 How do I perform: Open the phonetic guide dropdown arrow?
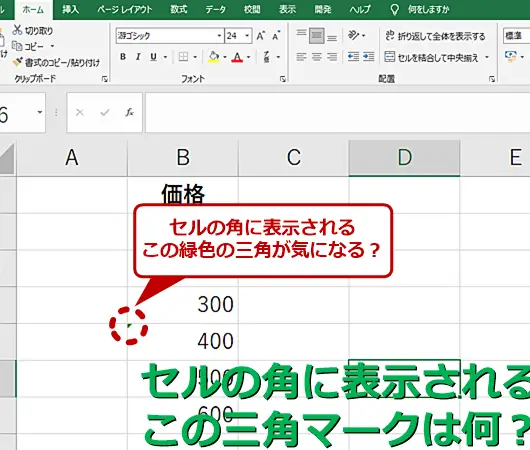[278, 57]
